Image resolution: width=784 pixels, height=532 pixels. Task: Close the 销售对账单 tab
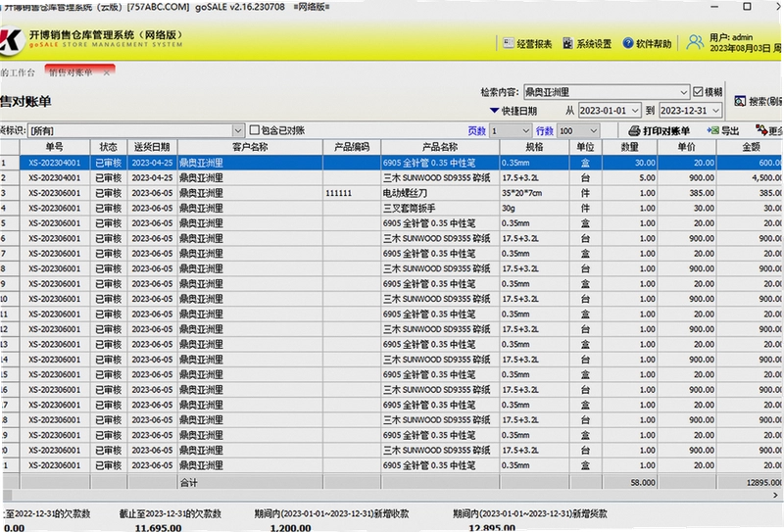[107, 73]
